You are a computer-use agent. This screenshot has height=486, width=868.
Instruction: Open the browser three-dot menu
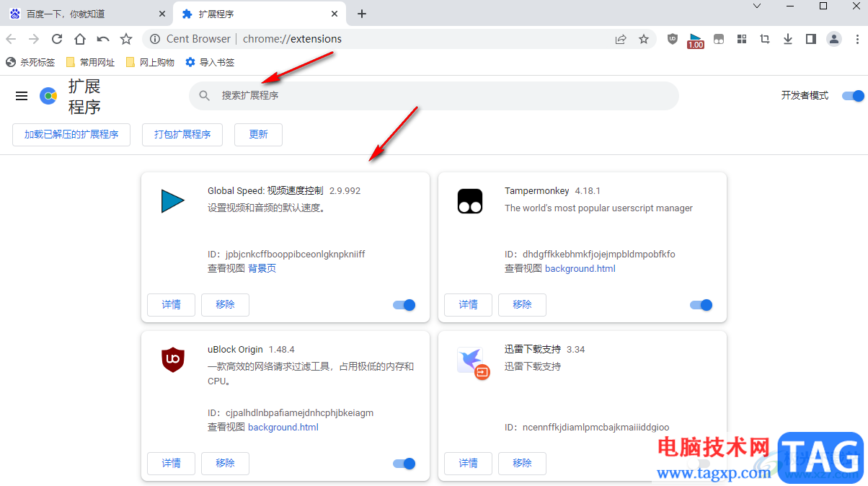click(856, 39)
